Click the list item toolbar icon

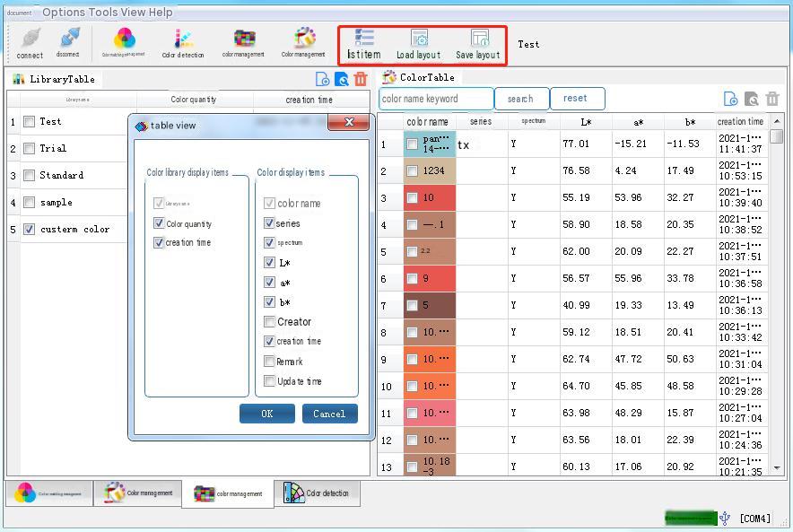click(363, 44)
